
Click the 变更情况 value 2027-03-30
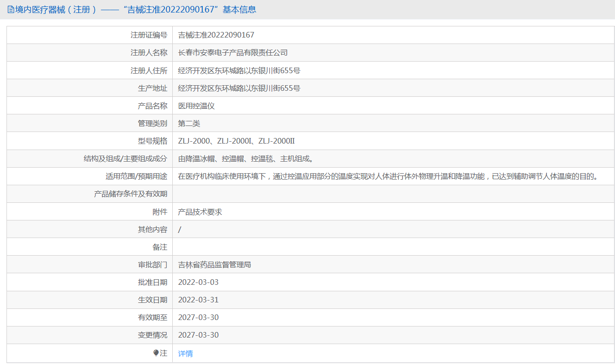pyautogui.click(x=198, y=335)
